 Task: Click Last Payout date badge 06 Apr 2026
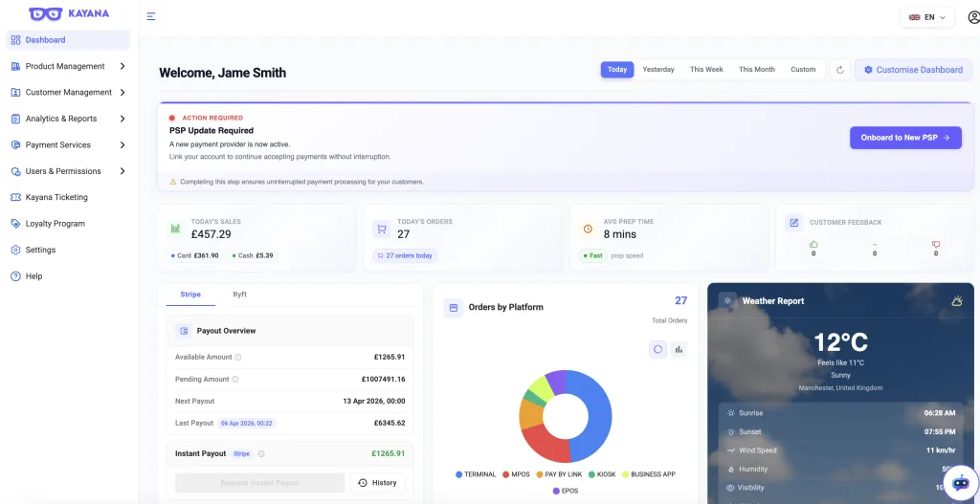coord(246,423)
